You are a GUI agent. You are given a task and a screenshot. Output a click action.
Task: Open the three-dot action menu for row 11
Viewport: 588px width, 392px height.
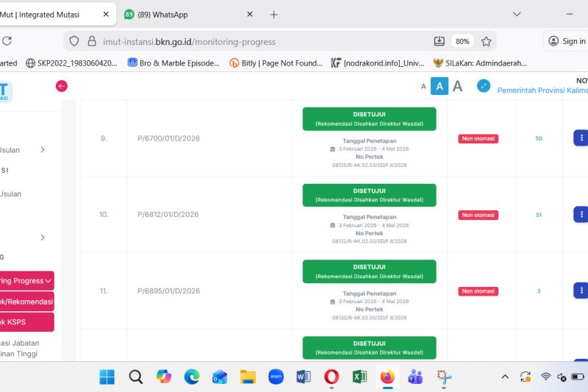581,291
